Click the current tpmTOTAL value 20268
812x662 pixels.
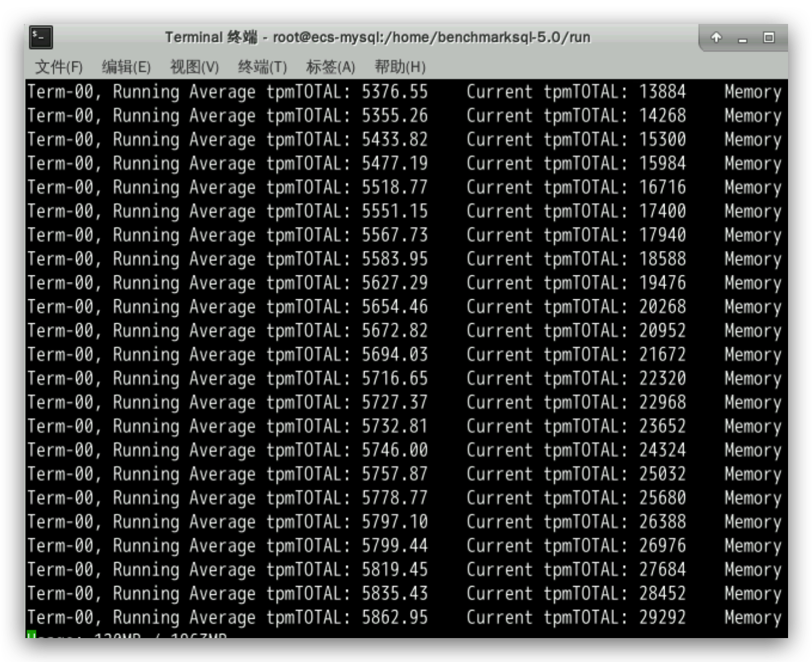tap(662, 307)
